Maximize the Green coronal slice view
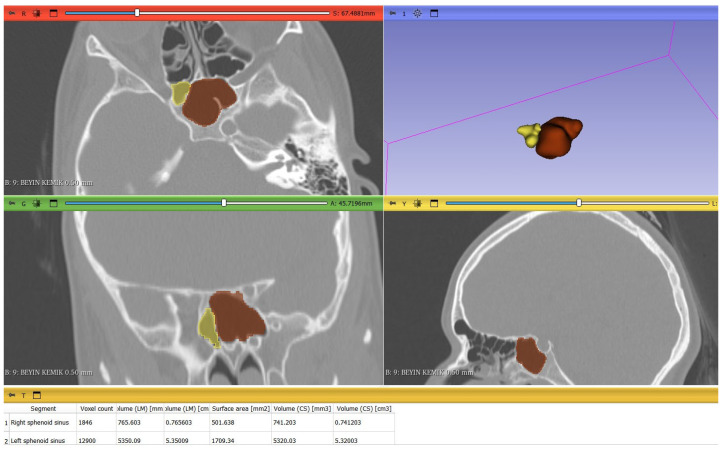The width and height of the screenshot is (723, 449). [x=53, y=203]
